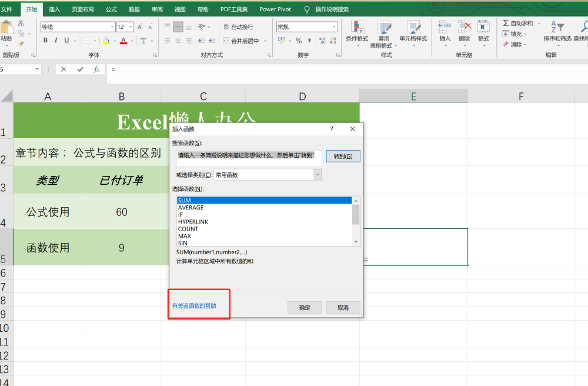Screen dimensions: 588x386
Task: Click the 自动求和 sigma icon
Action: click(x=506, y=24)
